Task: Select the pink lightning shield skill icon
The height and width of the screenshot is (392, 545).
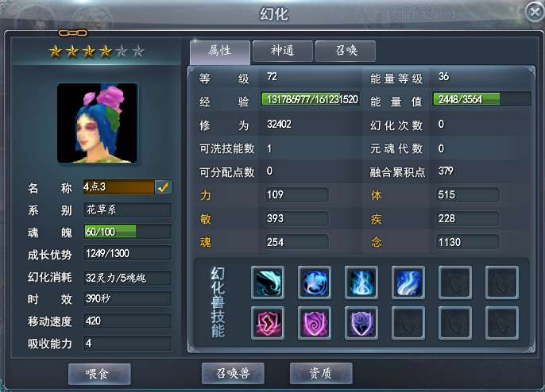Action: pyautogui.click(x=268, y=323)
